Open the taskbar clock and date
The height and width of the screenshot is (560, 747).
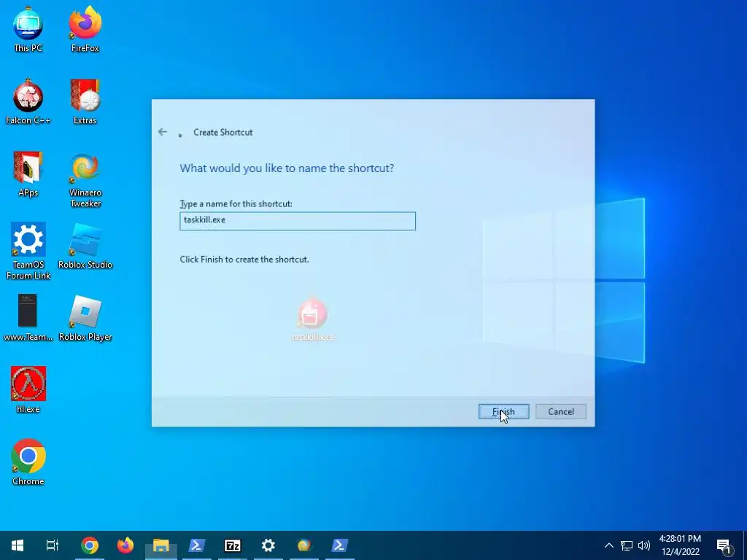point(681,545)
